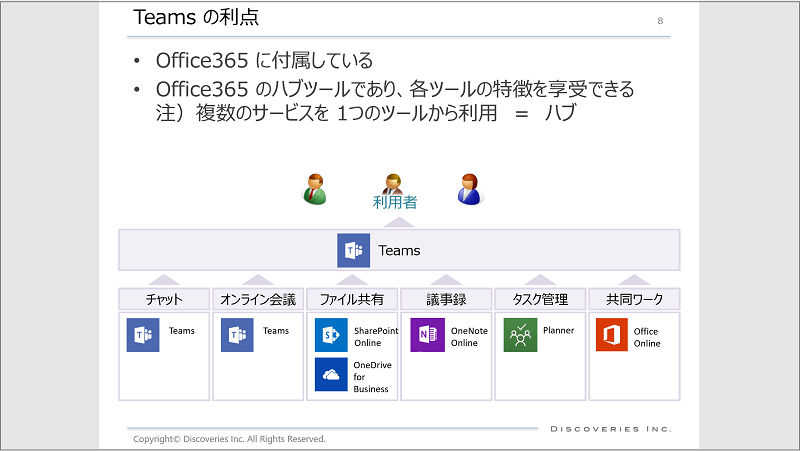This screenshot has height=451, width=800.
Task: Click the note line starting 注）複数のサービス
Action: tap(366, 113)
